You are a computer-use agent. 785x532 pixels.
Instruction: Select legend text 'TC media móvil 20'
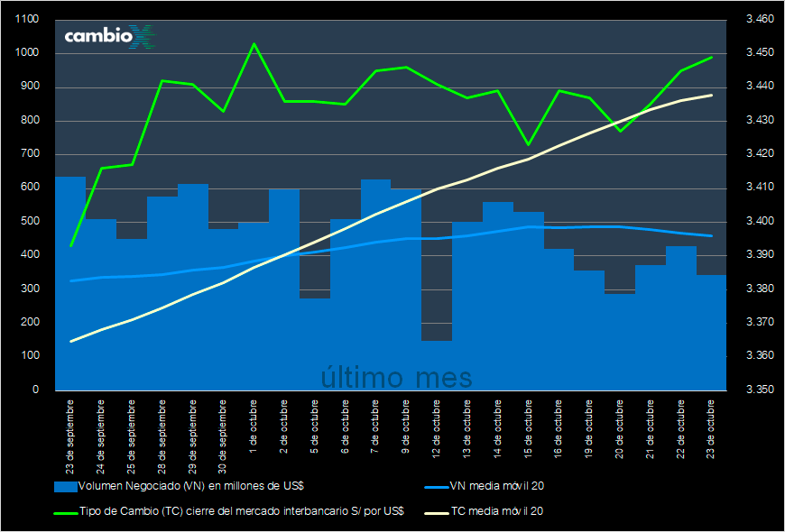[x=497, y=511]
